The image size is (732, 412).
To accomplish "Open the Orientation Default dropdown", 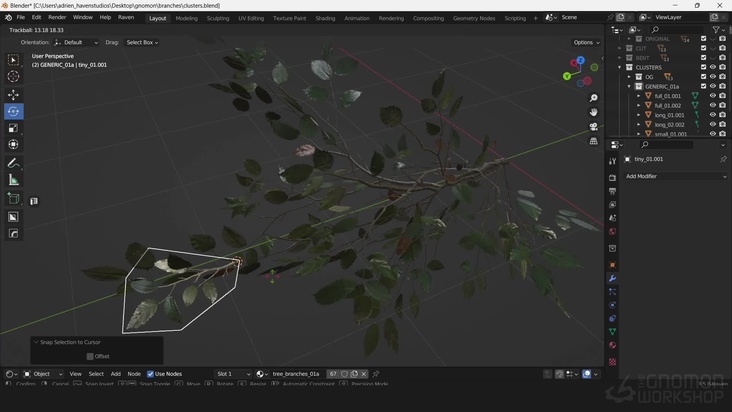I will (76, 42).
